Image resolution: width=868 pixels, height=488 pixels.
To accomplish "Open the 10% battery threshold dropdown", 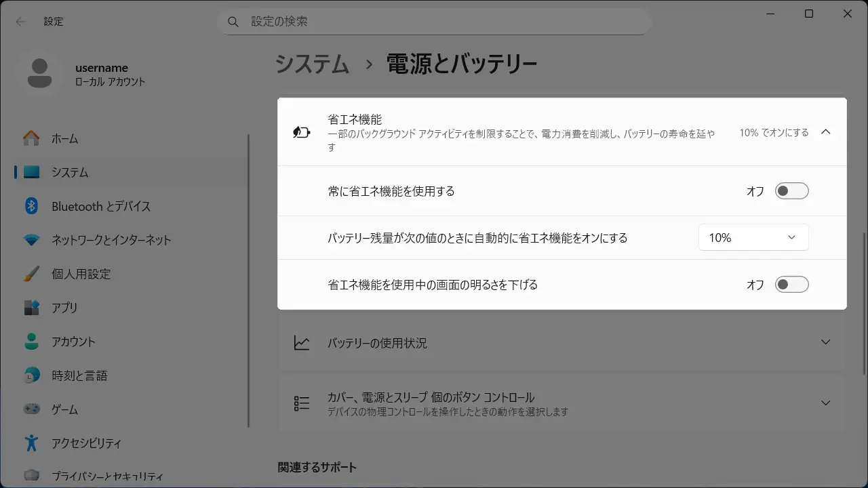I will 753,238.
